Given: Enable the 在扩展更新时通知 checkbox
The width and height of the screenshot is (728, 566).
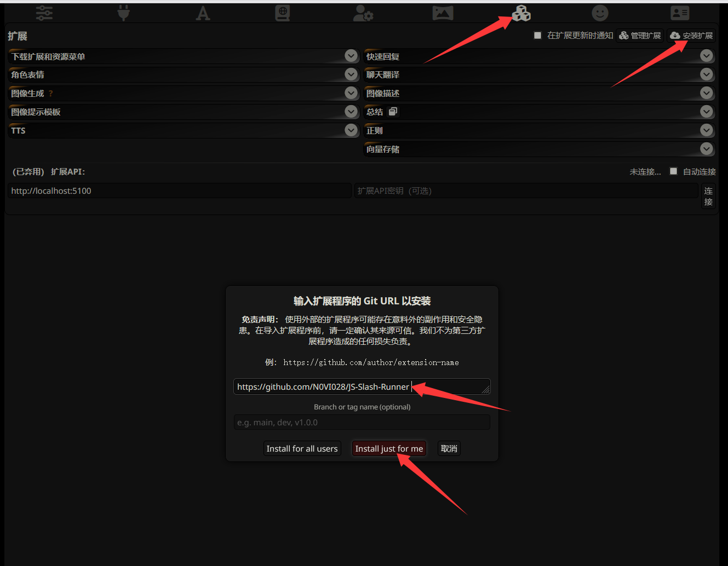Looking at the screenshot, I should coord(537,36).
